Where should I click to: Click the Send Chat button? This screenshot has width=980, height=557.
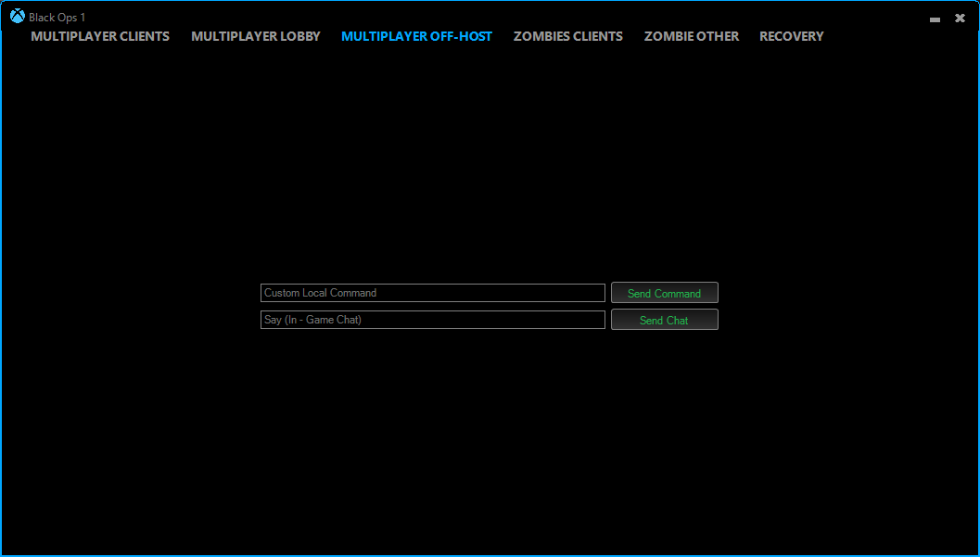tap(665, 320)
